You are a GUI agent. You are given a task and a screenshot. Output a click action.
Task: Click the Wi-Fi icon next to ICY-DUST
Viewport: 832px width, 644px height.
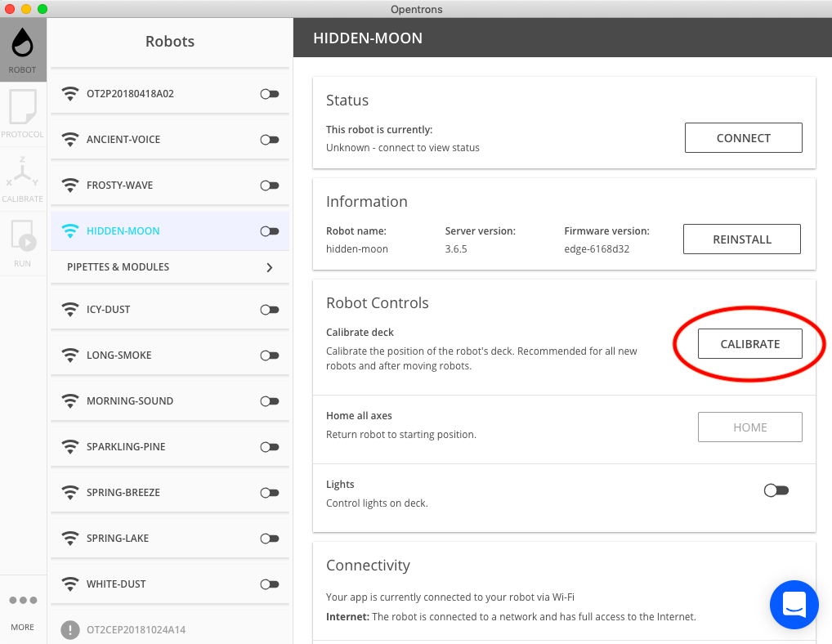(x=70, y=309)
